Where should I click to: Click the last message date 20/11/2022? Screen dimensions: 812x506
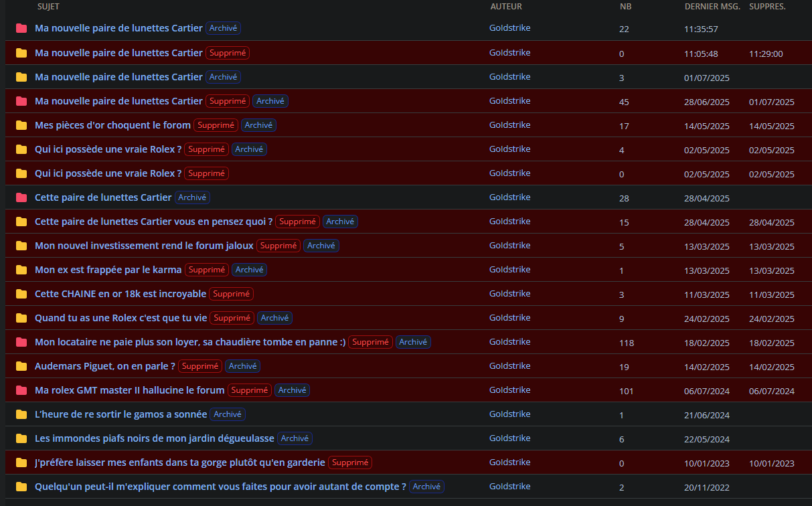(x=707, y=487)
